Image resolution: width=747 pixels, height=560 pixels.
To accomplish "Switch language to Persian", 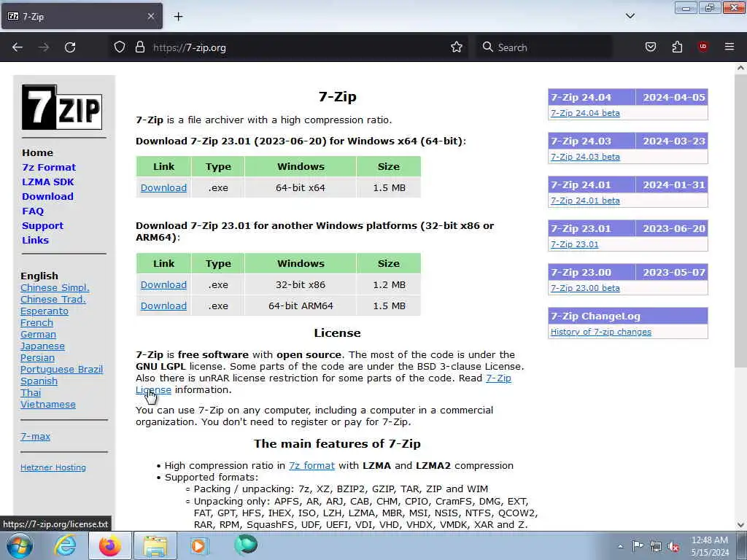I will point(37,357).
